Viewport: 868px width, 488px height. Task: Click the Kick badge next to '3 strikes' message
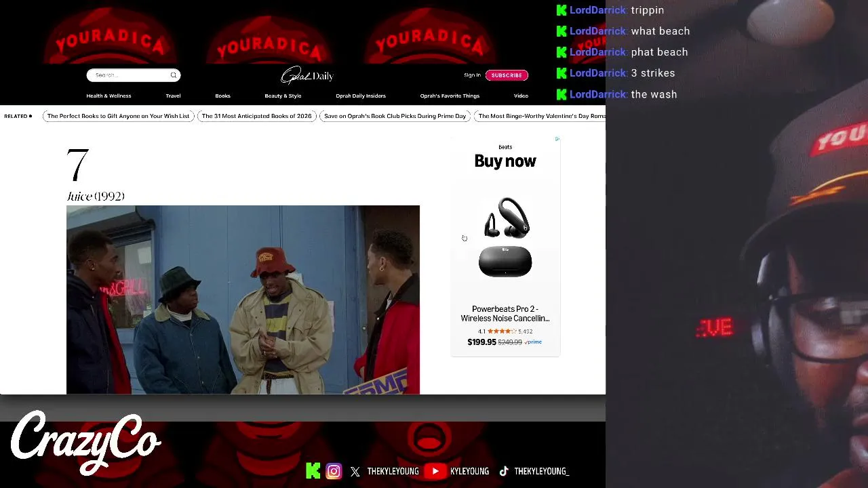561,73
